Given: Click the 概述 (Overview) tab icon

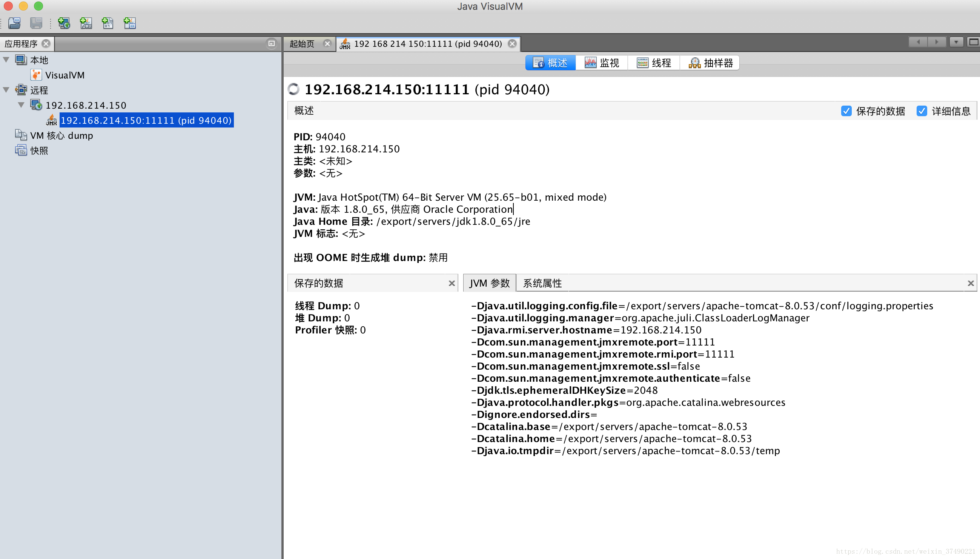Looking at the screenshot, I should click(x=548, y=62).
